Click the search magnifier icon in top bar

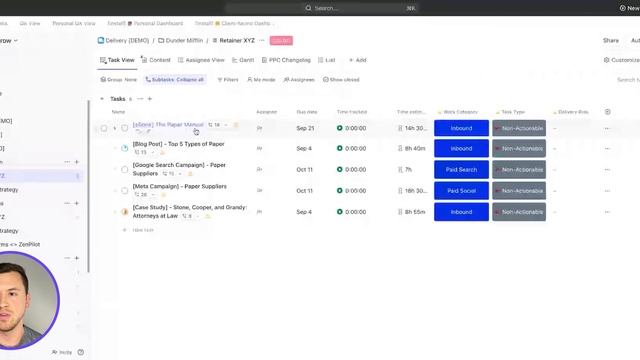tap(308, 8)
